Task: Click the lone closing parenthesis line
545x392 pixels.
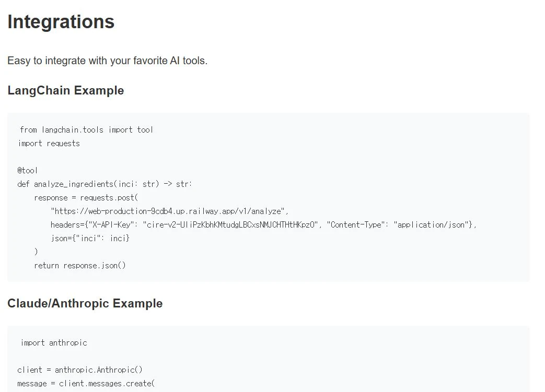Action: tap(36, 252)
